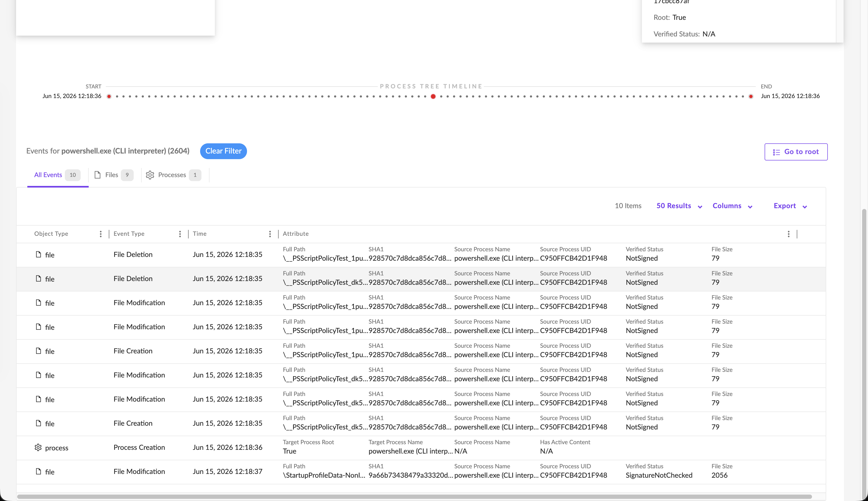
Task: Expand the 50 Results dropdown
Action: [x=679, y=206]
